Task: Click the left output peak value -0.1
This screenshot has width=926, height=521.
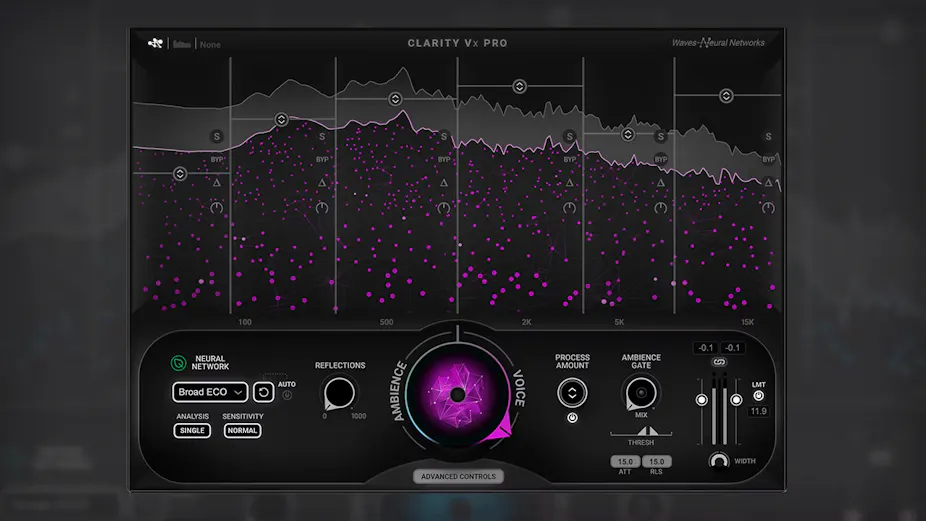Action: pos(706,348)
